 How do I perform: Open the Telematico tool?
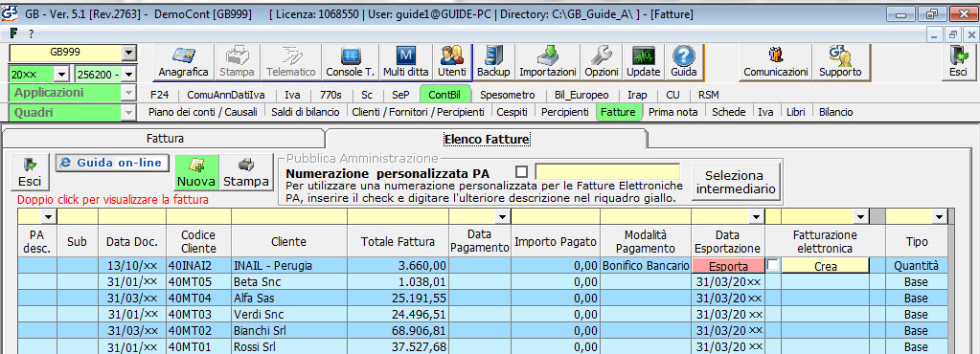tap(290, 62)
